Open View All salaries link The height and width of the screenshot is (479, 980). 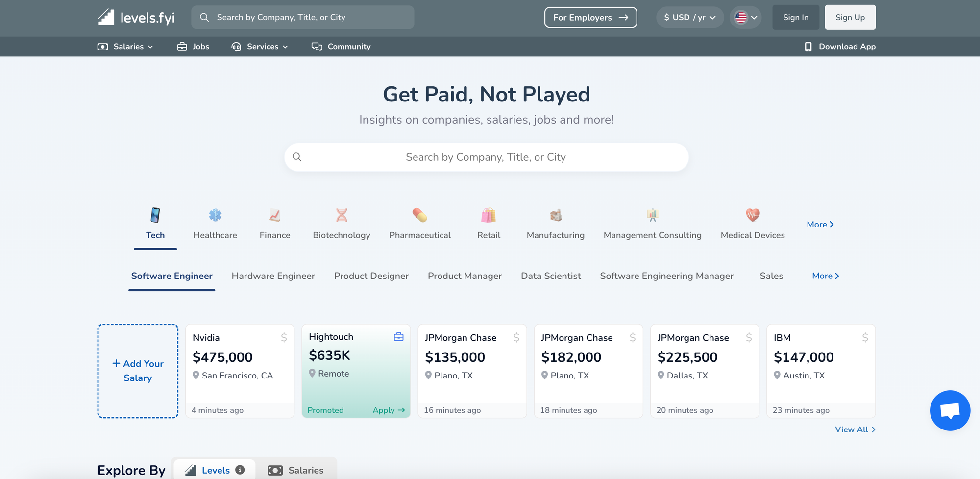click(x=855, y=429)
